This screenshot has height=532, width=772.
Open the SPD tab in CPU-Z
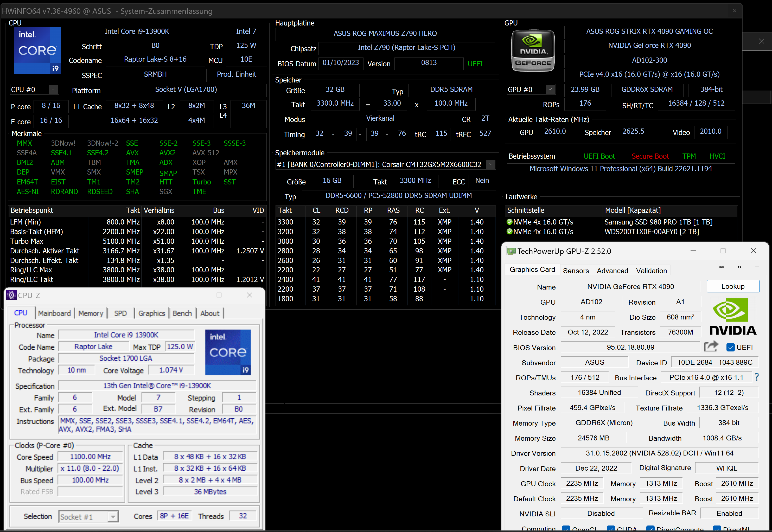tap(120, 313)
